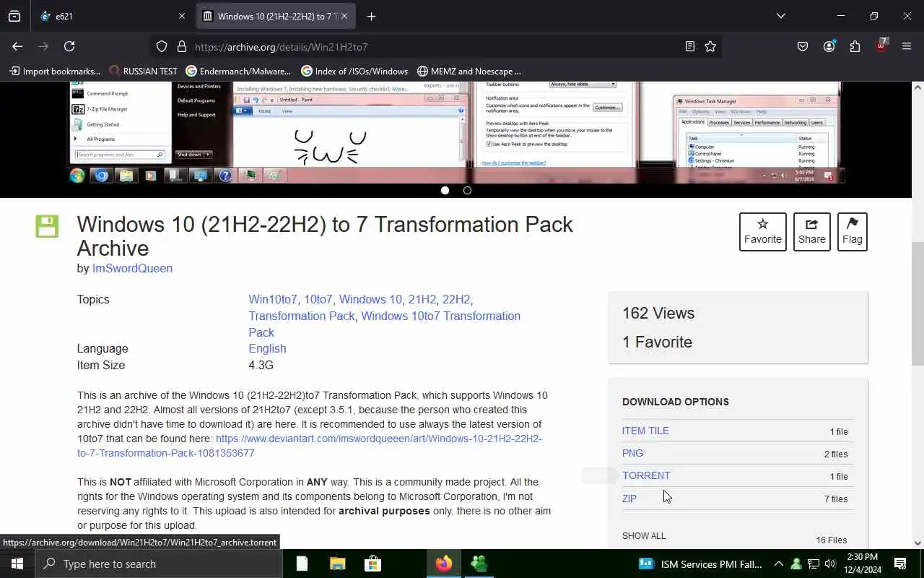Select the second carousel image dot
The width and height of the screenshot is (924, 578).
coord(467,190)
